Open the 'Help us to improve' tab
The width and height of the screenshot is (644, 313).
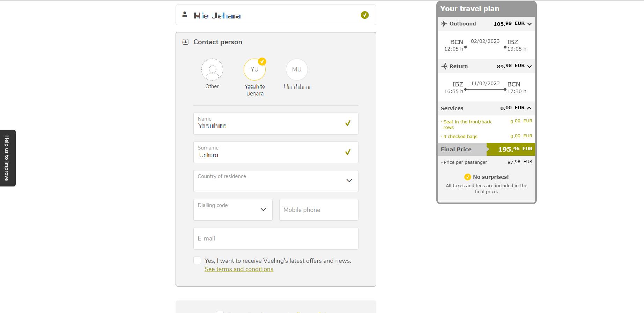[x=7, y=158]
